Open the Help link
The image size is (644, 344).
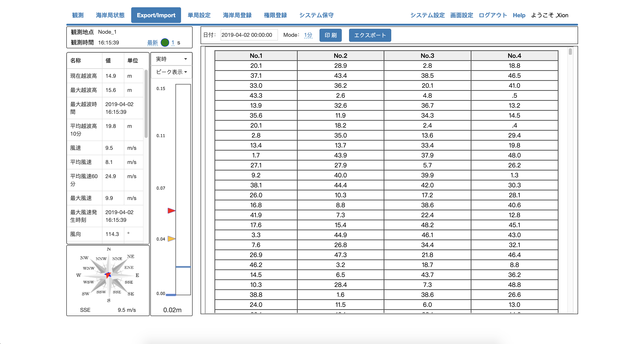click(519, 15)
